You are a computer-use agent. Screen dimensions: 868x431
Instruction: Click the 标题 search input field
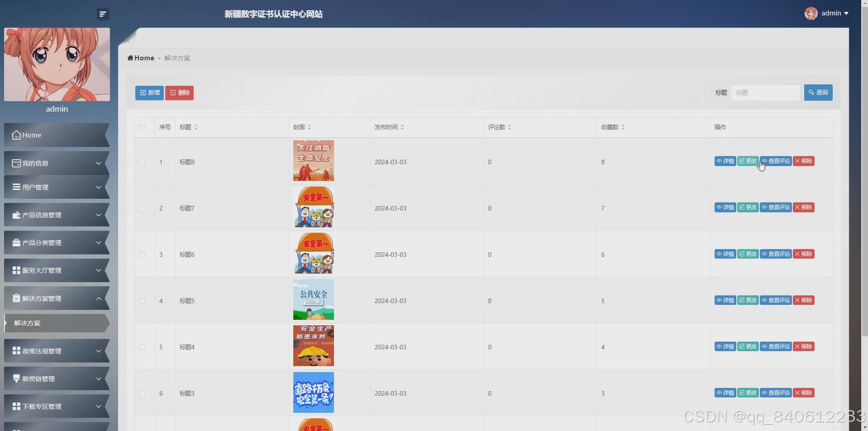pyautogui.click(x=765, y=92)
